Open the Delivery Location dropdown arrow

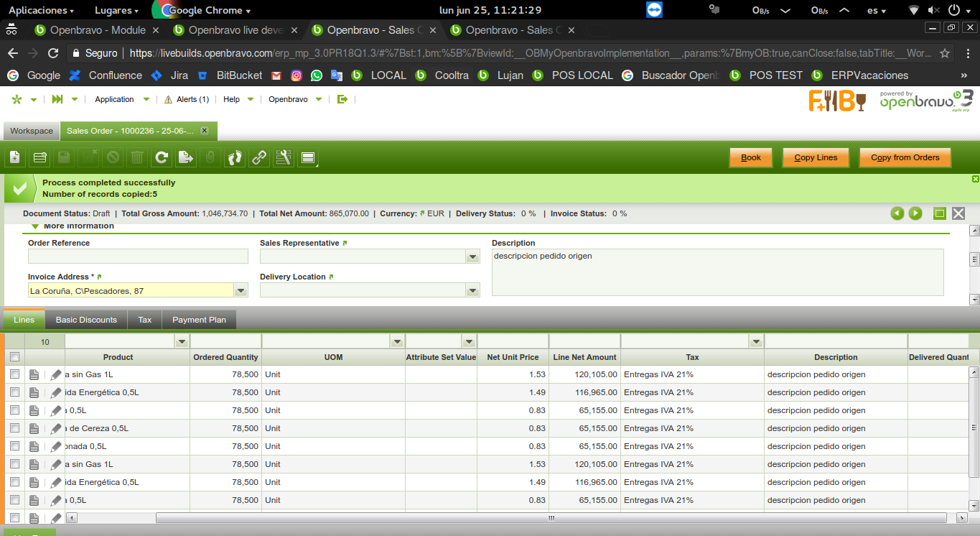coord(472,291)
